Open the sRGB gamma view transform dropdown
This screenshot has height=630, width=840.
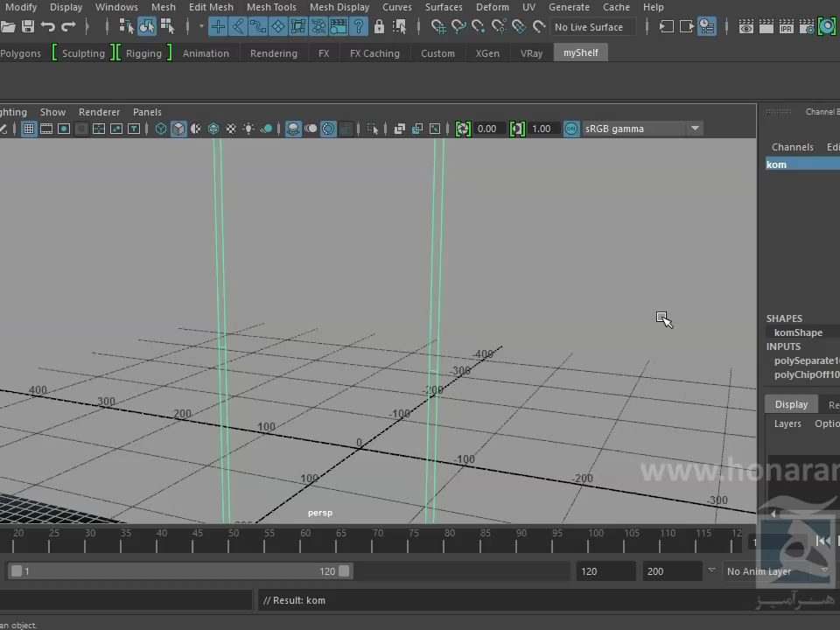[695, 129]
